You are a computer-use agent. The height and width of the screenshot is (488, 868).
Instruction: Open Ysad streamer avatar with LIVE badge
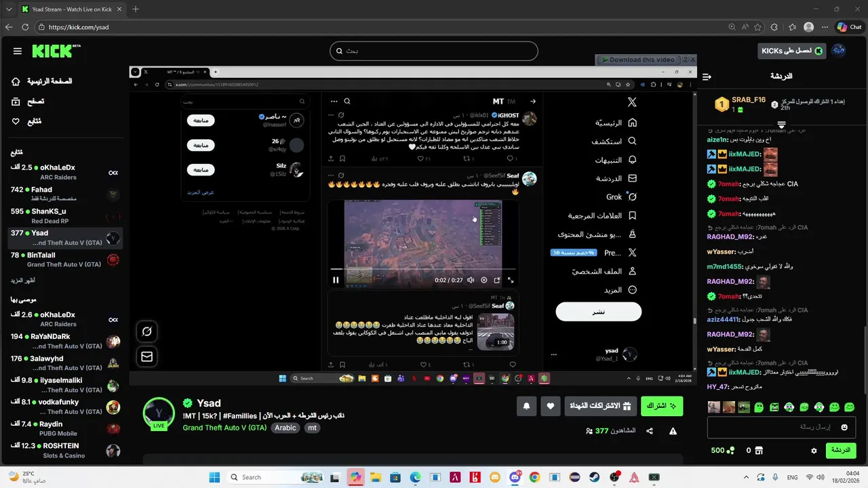pyautogui.click(x=159, y=414)
